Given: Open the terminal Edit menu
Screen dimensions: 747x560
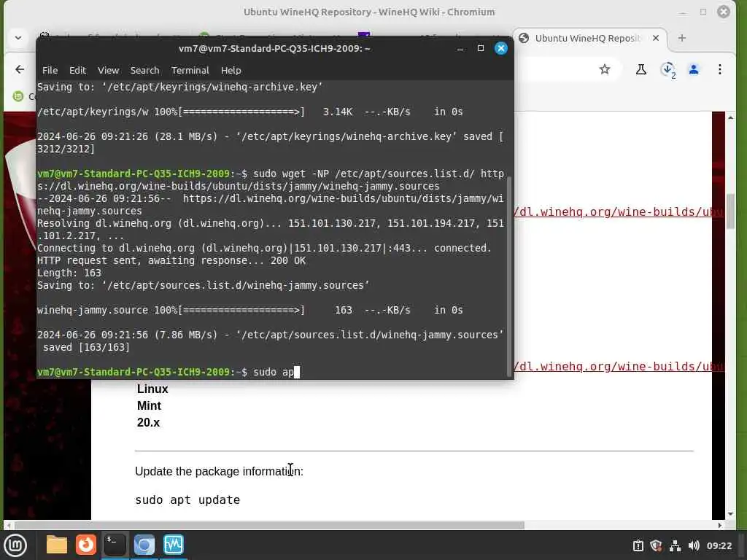Looking at the screenshot, I should tap(77, 71).
